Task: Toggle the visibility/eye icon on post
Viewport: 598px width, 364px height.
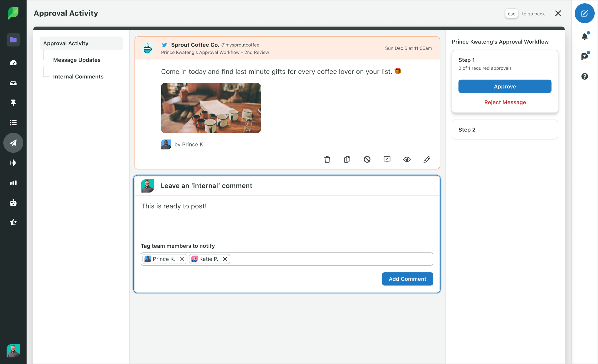Action: pos(407,159)
